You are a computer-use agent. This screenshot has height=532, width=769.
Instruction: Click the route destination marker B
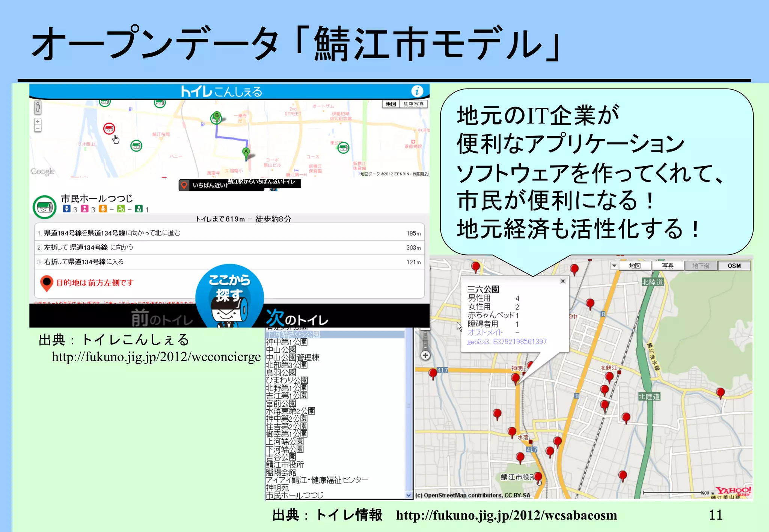[217, 117]
